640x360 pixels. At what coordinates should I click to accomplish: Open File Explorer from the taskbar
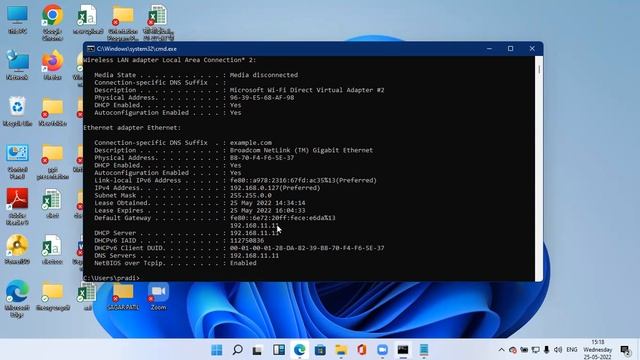tap(341, 350)
